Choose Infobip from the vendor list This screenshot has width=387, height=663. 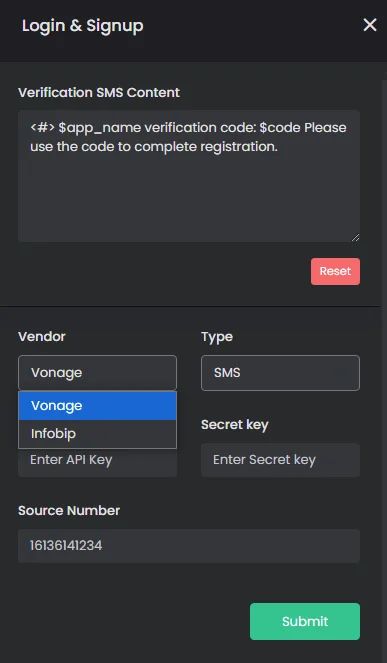click(97, 434)
